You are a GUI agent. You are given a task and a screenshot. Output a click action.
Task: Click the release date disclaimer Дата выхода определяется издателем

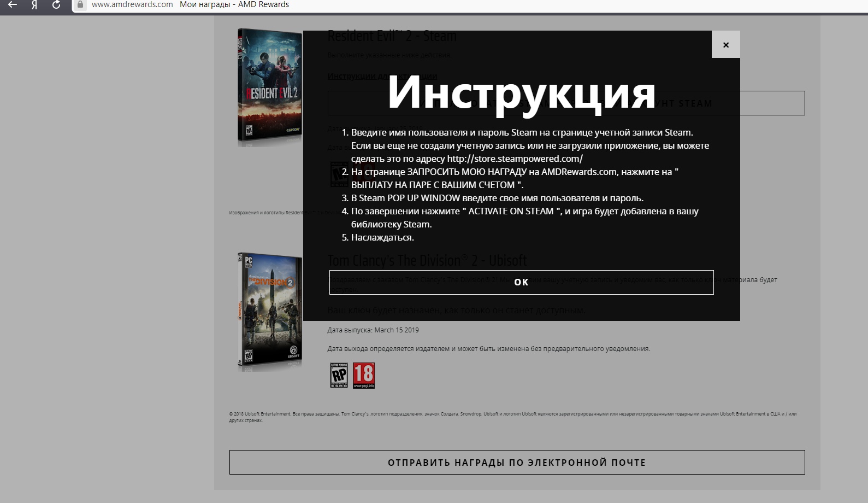pos(488,349)
